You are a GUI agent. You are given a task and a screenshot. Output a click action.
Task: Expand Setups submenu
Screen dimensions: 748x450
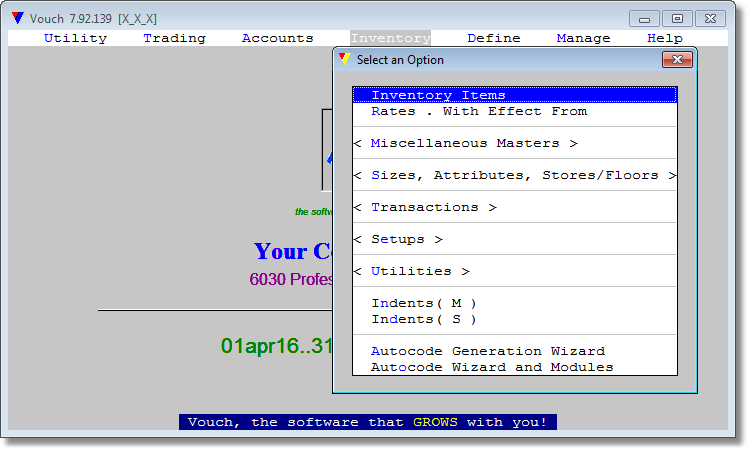click(x=515, y=239)
